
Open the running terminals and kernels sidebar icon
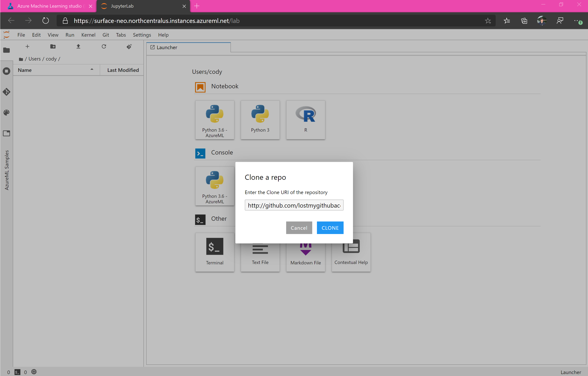(x=6, y=71)
